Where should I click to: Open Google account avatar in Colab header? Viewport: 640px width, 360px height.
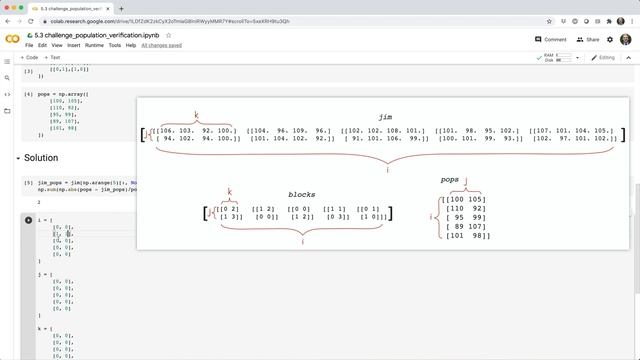[x=626, y=40]
